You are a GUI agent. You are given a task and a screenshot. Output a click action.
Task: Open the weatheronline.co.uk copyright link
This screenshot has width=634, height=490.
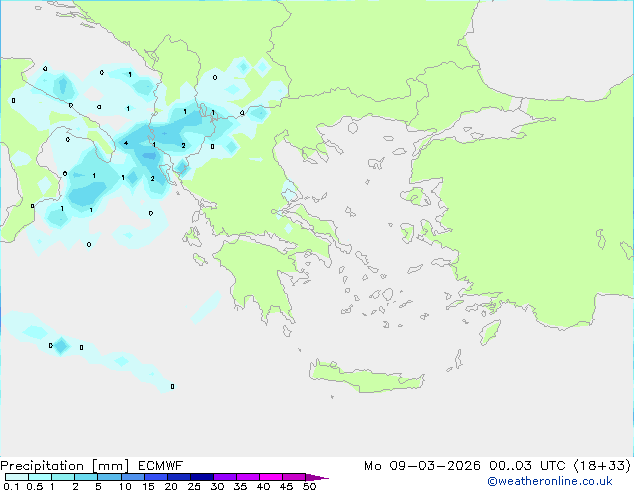pos(550,481)
